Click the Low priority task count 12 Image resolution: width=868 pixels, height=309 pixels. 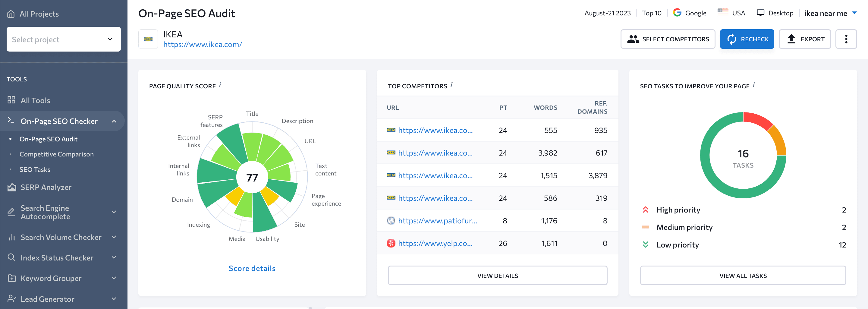tap(842, 245)
